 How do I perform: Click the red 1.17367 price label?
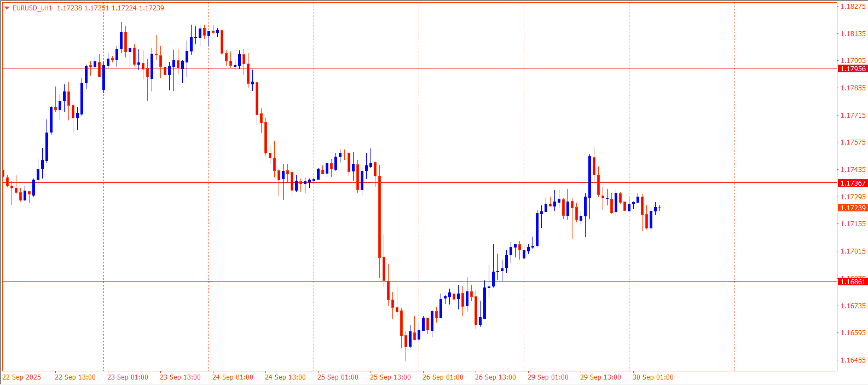tap(853, 183)
